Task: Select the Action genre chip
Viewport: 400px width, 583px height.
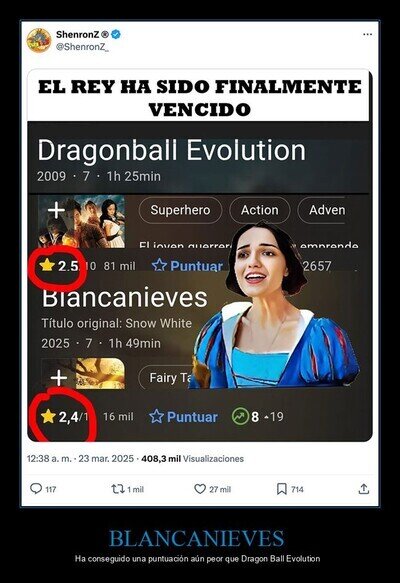Action: pos(259,210)
